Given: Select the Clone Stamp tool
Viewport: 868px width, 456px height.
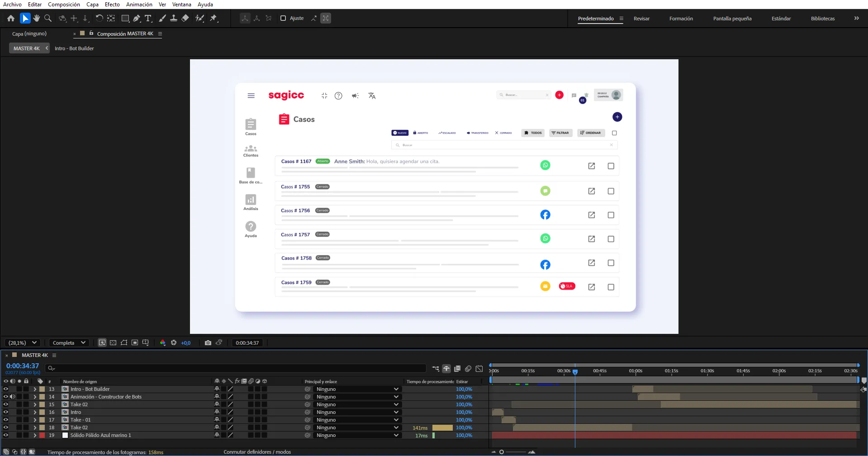Looking at the screenshot, I should pyautogui.click(x=173, y=18).
